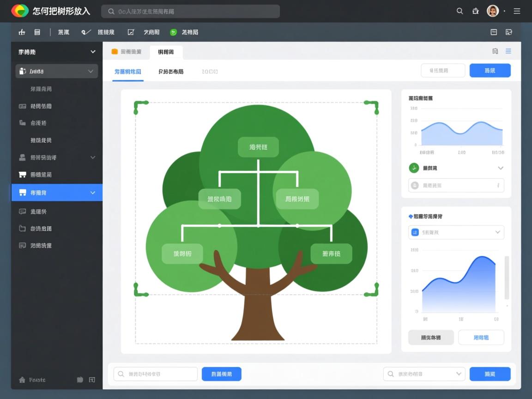Viewport: 532px width, 399px height.
Task: Click the green circle icon in the toolbar
Action: [x=173, y=32]
